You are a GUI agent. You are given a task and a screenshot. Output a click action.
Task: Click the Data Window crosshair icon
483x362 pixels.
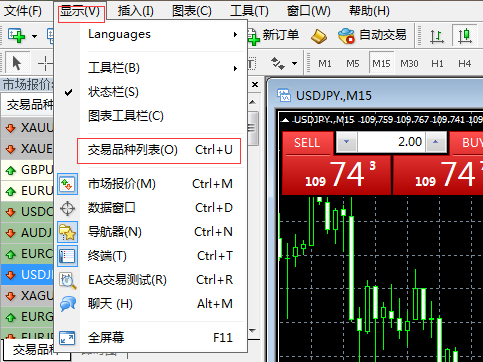[x=68, y=208]
